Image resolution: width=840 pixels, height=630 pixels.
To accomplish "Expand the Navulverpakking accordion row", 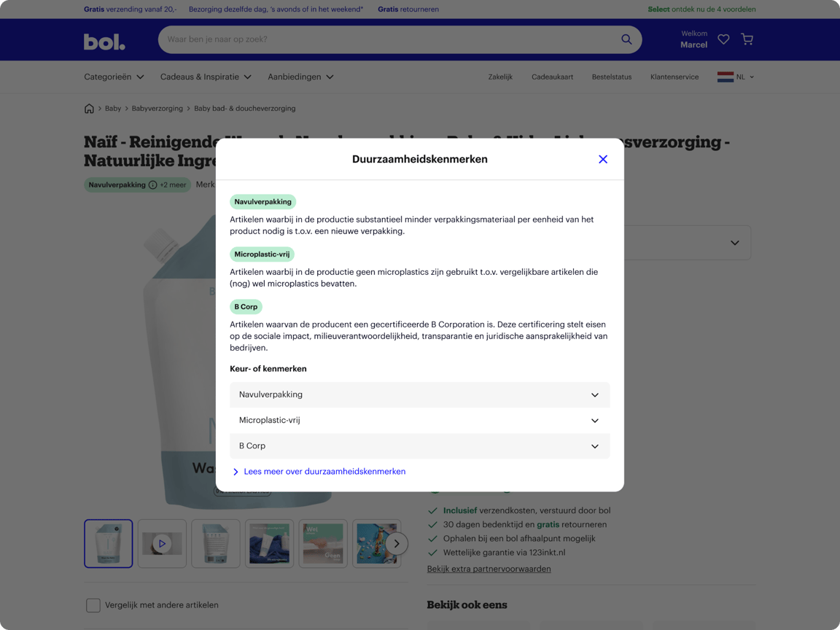I will (x=419, y=394).
